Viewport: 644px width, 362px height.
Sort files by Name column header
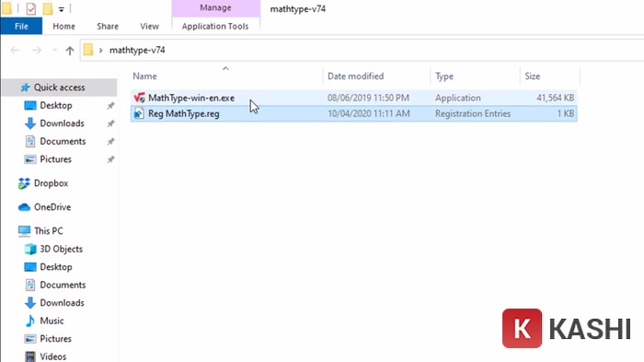pos(144,76)
